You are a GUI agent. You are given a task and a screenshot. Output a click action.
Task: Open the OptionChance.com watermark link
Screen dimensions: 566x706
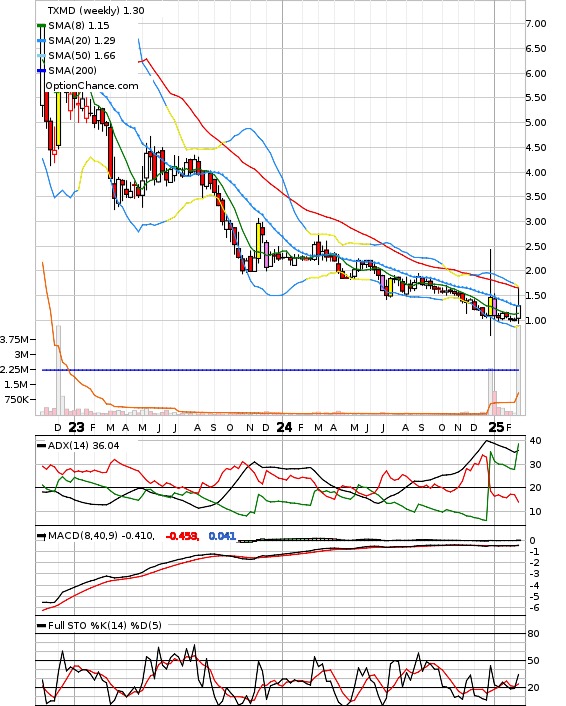[x=92, y=86]
